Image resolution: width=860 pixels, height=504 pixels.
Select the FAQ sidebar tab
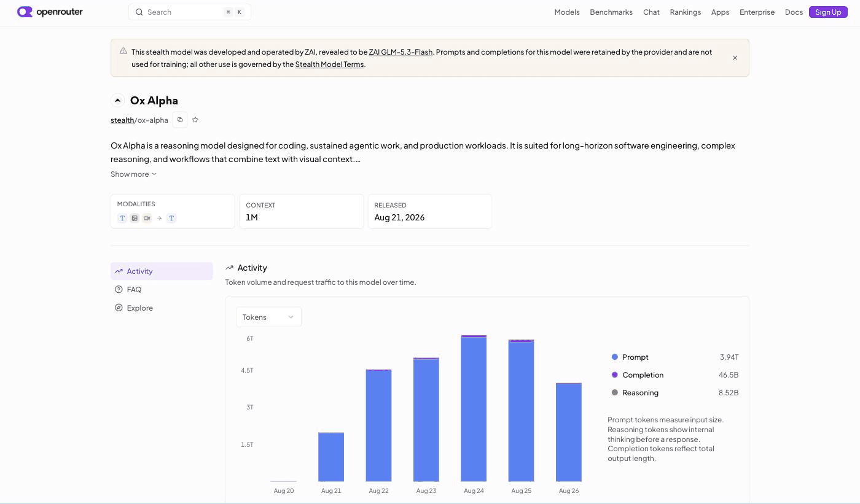(x=162, y=290)
